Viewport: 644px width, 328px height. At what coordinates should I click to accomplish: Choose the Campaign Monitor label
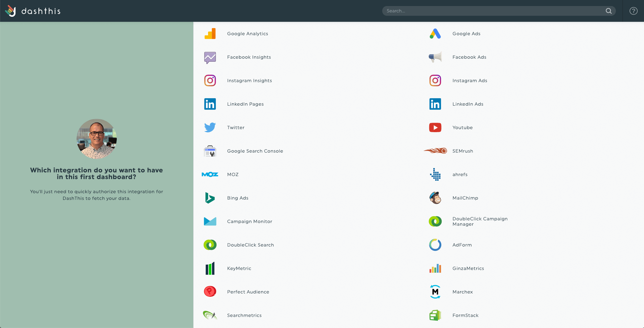point(250,221)
